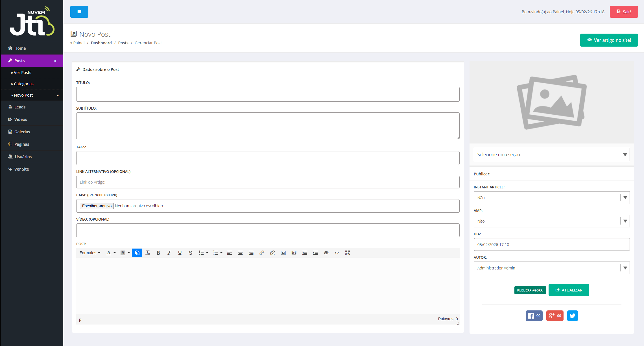Toggle the paste as text button
This screenshot has width=644, height=346.
point(137,253)
